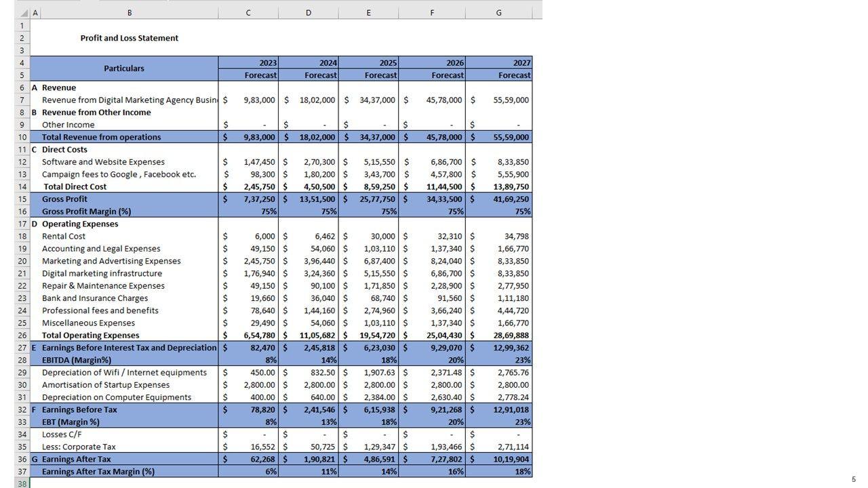Select Earnings After Tax 2027 value 10,19,904

(510, 460)
